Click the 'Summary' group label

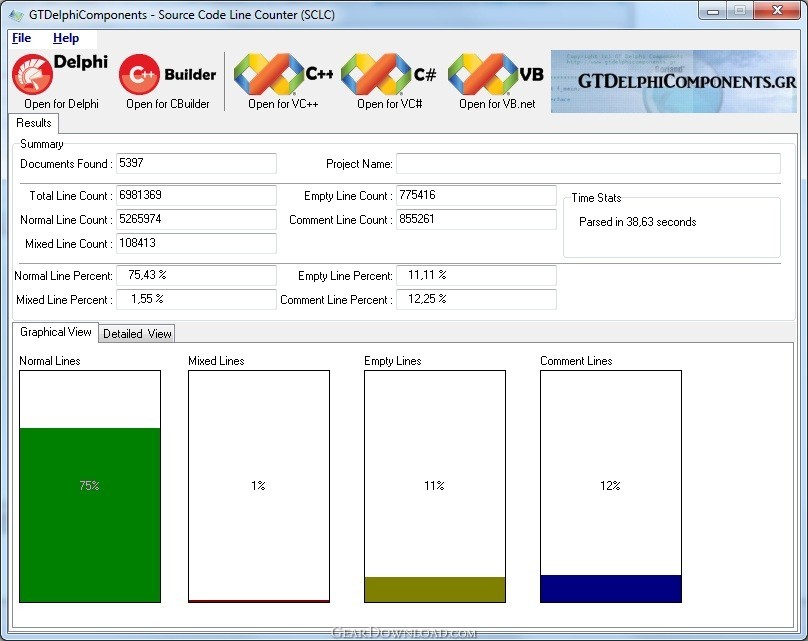pos(42,144)
